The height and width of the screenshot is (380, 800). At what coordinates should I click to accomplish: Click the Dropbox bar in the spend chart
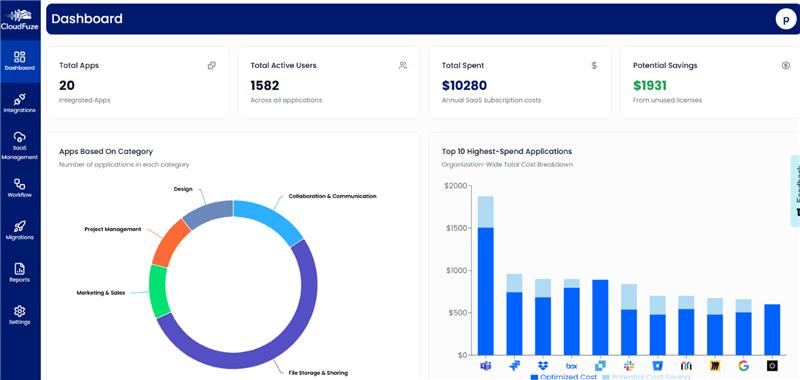[543, 317]
